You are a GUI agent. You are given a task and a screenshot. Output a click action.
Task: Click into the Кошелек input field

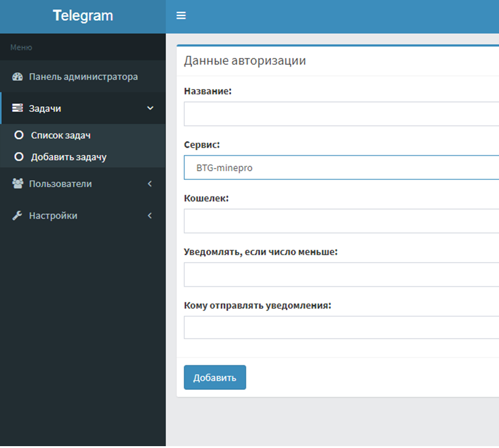click(341, 221)
